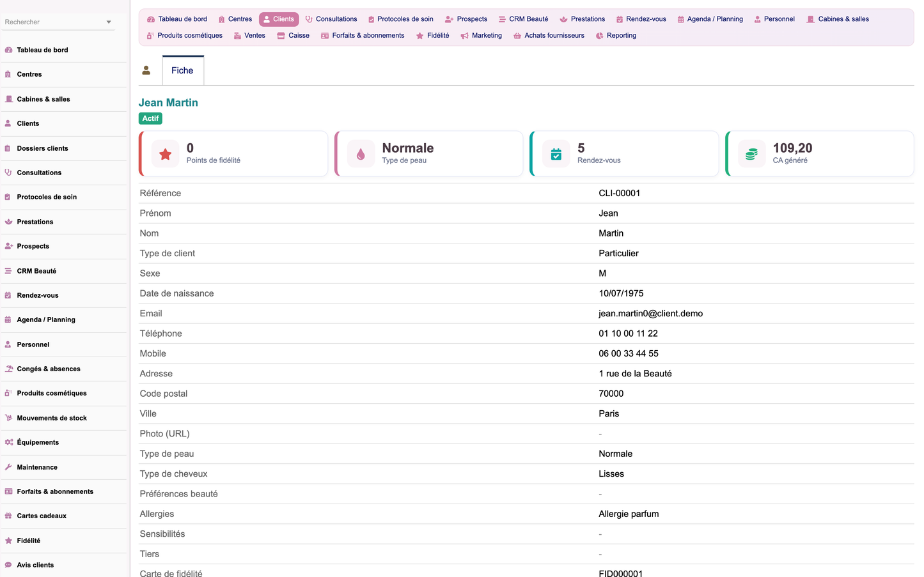924x577 pixels.
Task: Select Prestations in the top menu
Action: pos(583,19)
